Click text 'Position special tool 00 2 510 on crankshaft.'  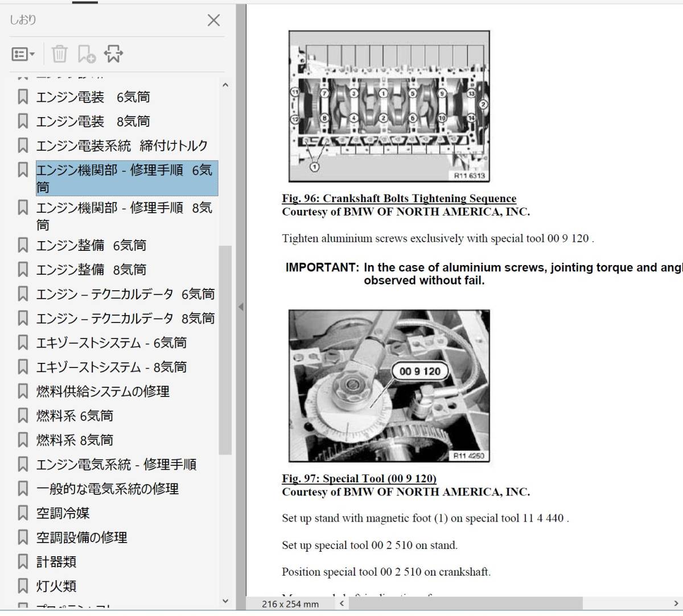point(386,572)
